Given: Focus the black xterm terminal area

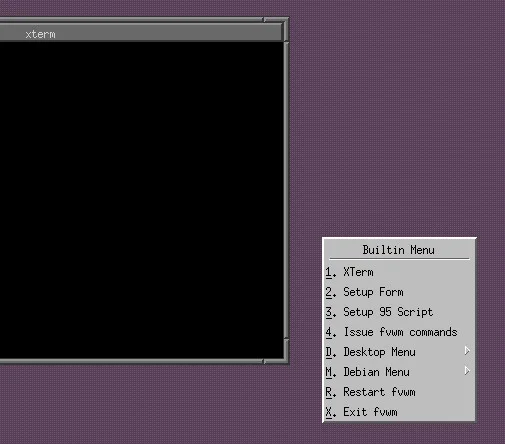Looking at the screenshot, I should coord(141,200).
